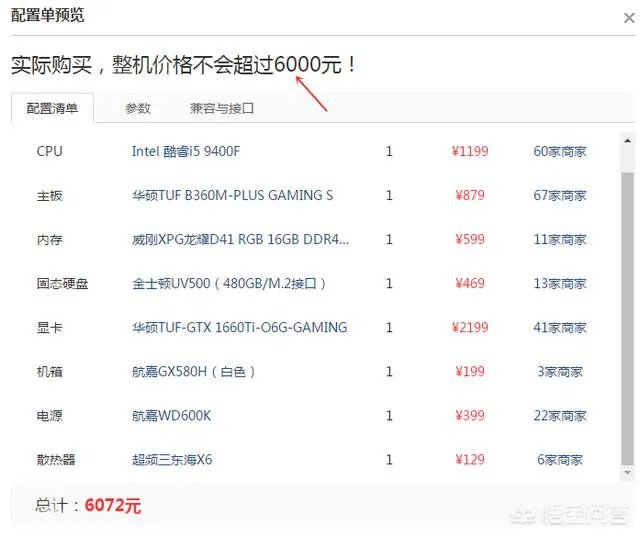
Task: Click 11家商家 in 内存 row
Action: pos(560,240)
